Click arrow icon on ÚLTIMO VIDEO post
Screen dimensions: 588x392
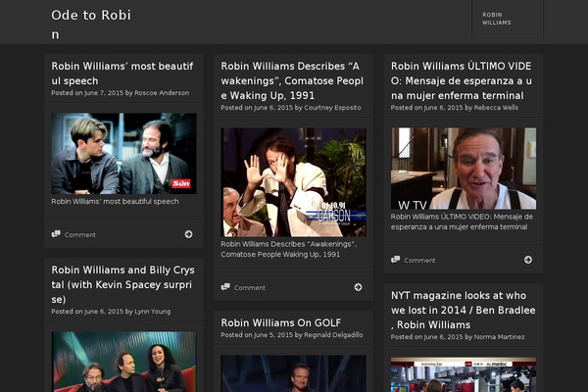[x=528, y=260]
